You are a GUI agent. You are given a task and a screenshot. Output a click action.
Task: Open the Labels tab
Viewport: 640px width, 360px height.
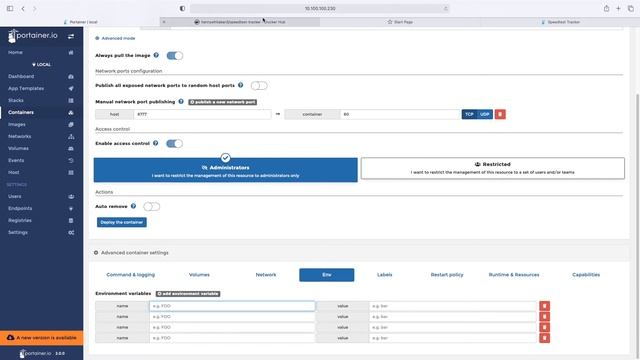[x=384, y=275]
